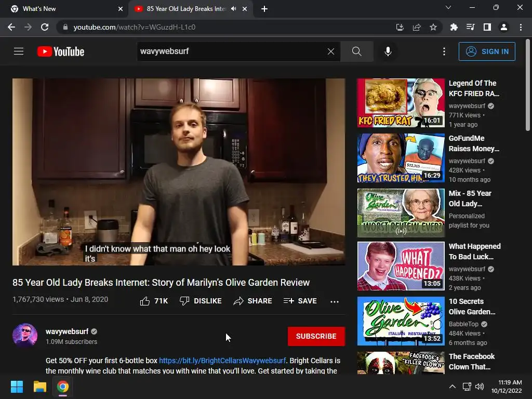
Task: Click the magnifier search button
Action: [356, 51]
